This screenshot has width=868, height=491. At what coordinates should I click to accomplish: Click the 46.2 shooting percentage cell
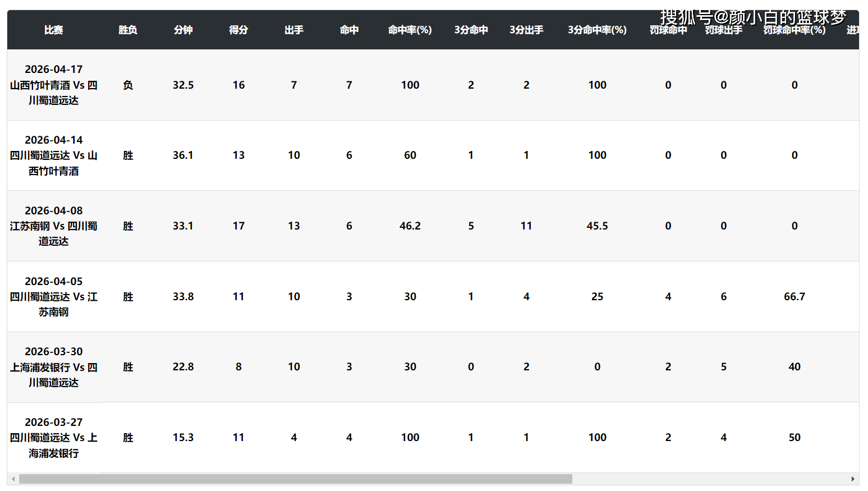coord(410,226)
